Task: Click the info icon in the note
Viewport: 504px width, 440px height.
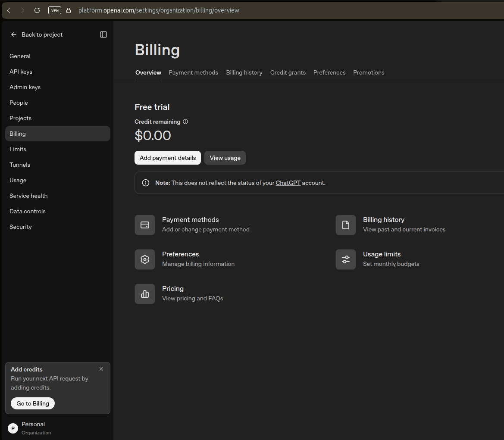Action: [146, 183]
